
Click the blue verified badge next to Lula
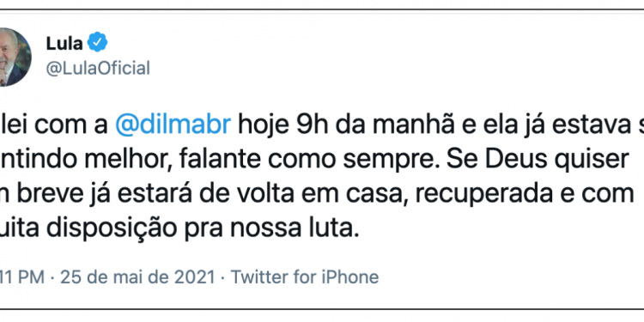click(x=98, y=42)
